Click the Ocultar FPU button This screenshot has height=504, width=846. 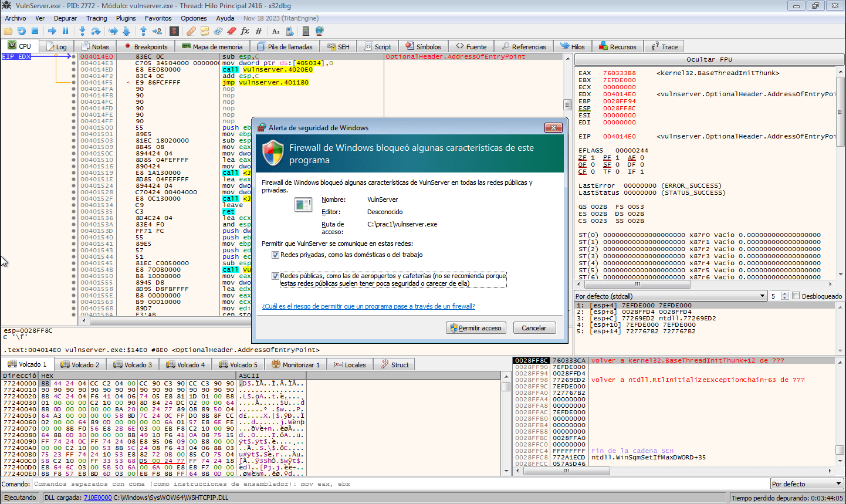pos(709,59)
